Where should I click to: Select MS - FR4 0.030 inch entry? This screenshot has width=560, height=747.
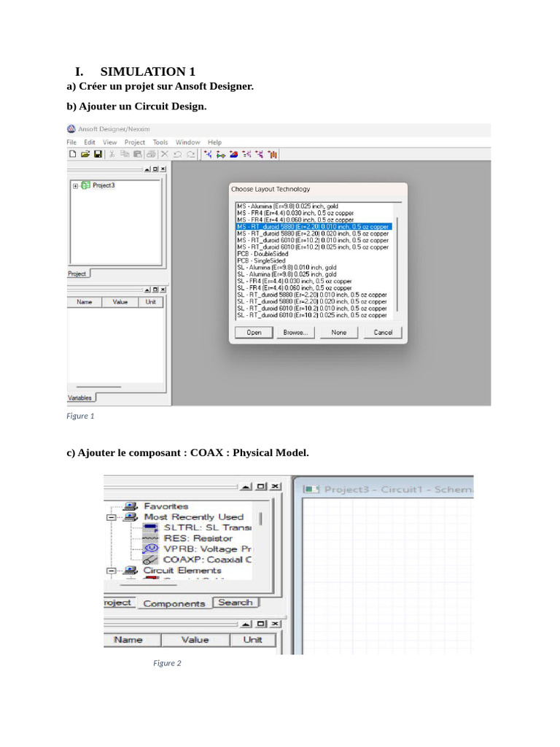[x=295, y=213]
